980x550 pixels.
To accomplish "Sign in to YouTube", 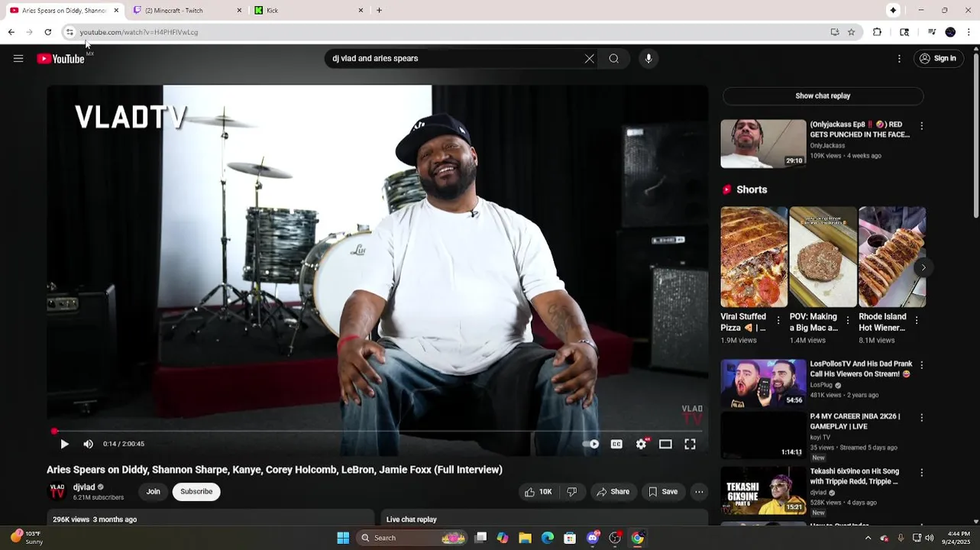I will [x=938, y=59].
